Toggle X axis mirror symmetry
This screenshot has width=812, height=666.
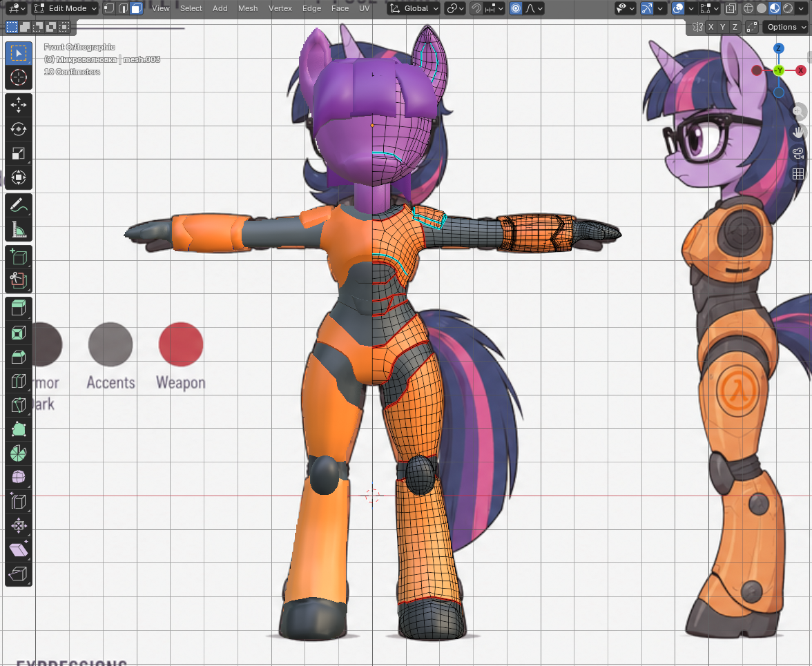coord(711,27)
